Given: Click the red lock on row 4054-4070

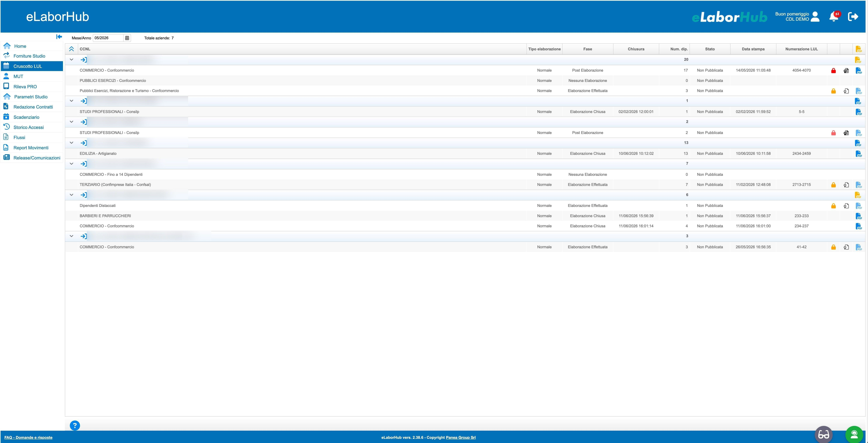Looking at the screenshot, I should [x=833, y=71].
